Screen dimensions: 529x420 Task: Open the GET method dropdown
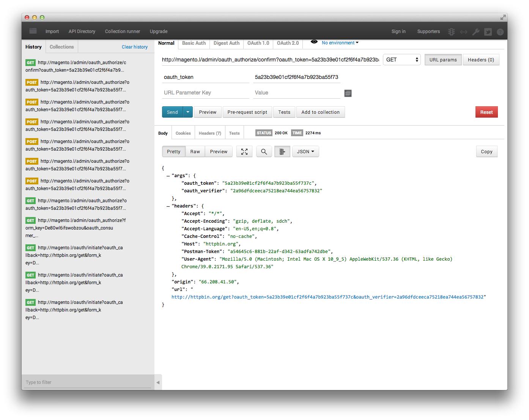(x=401, y=60)
